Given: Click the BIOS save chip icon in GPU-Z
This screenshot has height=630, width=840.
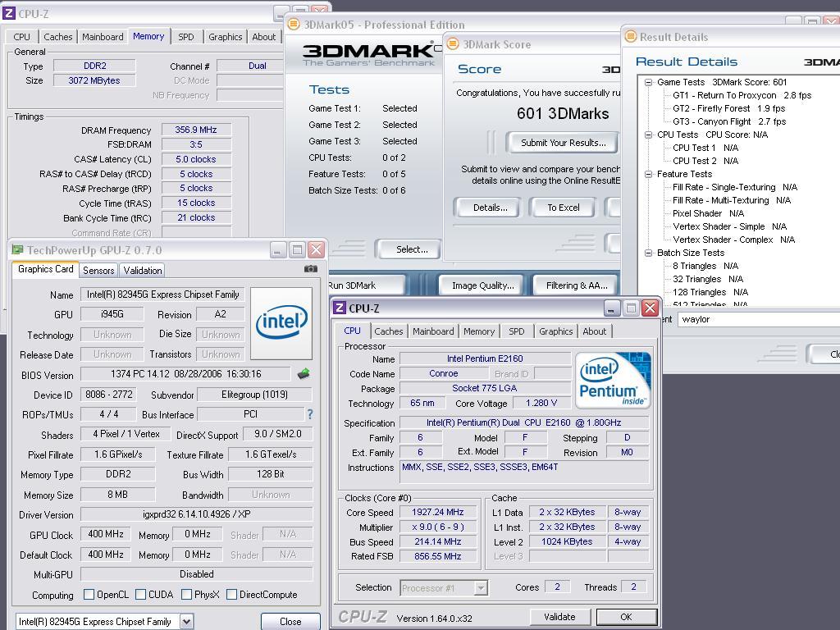Looking at the screenshot, I should tap(304, 373).
